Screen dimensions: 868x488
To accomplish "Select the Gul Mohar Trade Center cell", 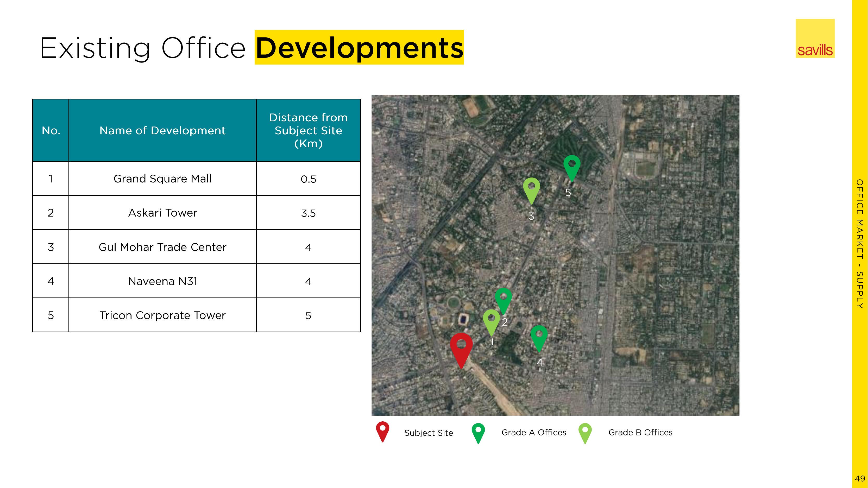I will point(162,247).
